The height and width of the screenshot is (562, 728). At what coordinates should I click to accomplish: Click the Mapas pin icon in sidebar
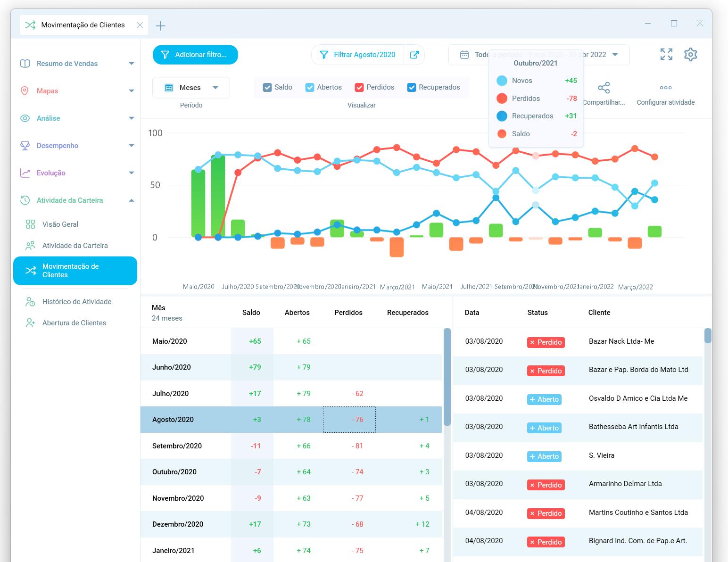point(25,91)
